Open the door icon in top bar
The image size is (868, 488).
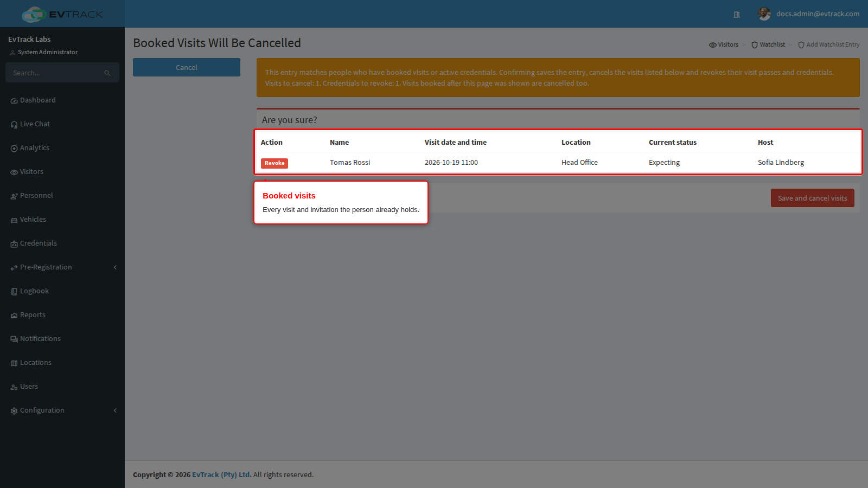[737, 15]
